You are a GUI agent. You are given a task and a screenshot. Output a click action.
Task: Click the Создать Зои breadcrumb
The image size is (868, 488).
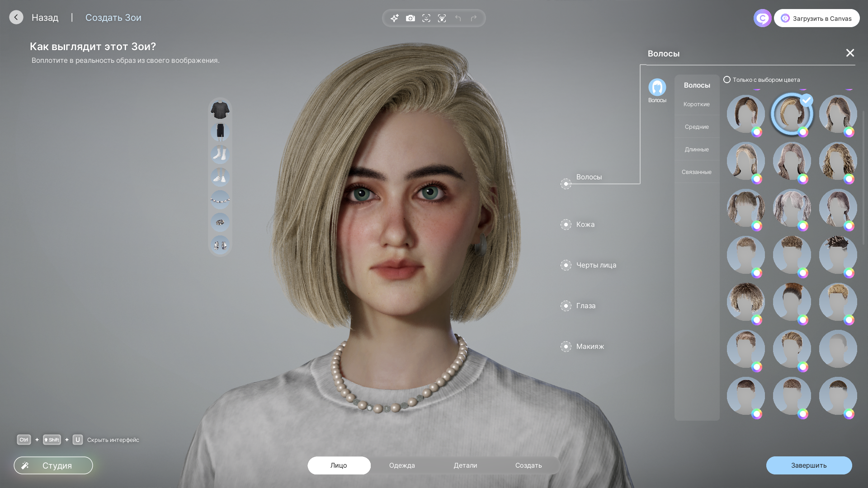tap(113, 18)
